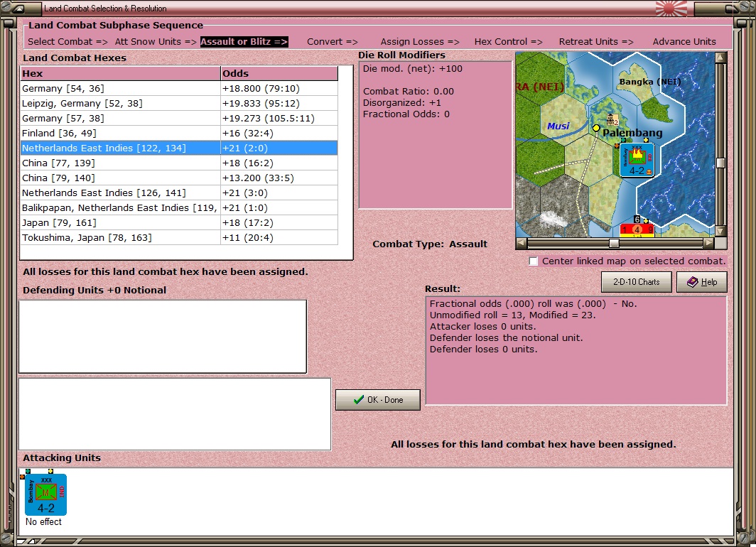The image size is (756, 547).
Task: Click the Odds column header
Action: pos(279,74)
